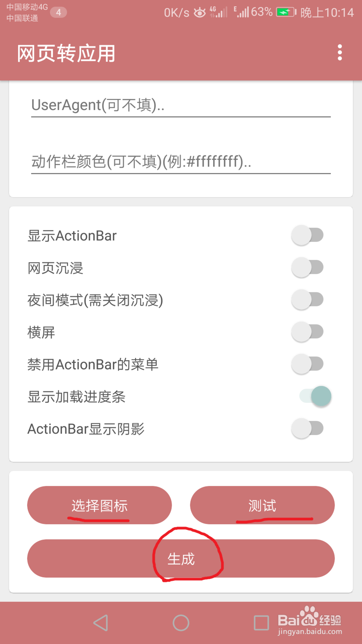The image size is (362, 644).
Task: Enable the 显示ActionBar switch
Action: click(308, 235)
